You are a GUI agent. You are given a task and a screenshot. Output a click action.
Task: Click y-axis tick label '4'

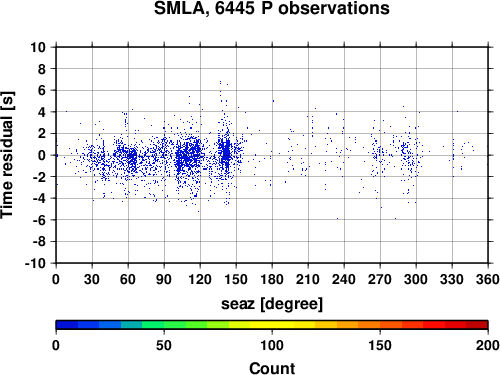(42, 112)
